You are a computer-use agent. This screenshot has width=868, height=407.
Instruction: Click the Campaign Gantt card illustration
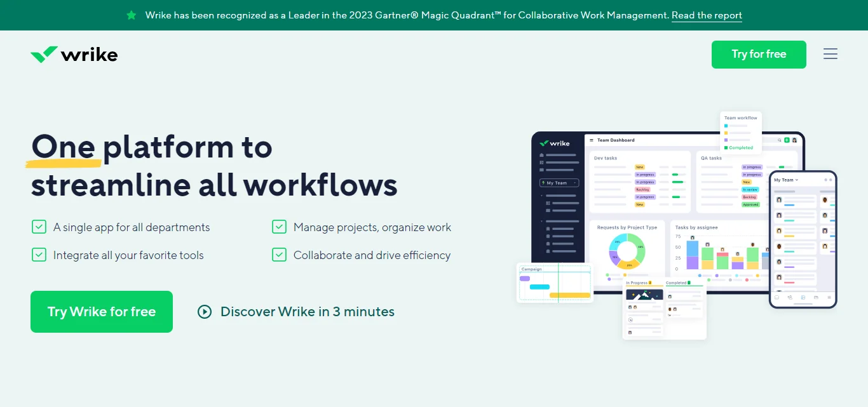tap(555, 283)
